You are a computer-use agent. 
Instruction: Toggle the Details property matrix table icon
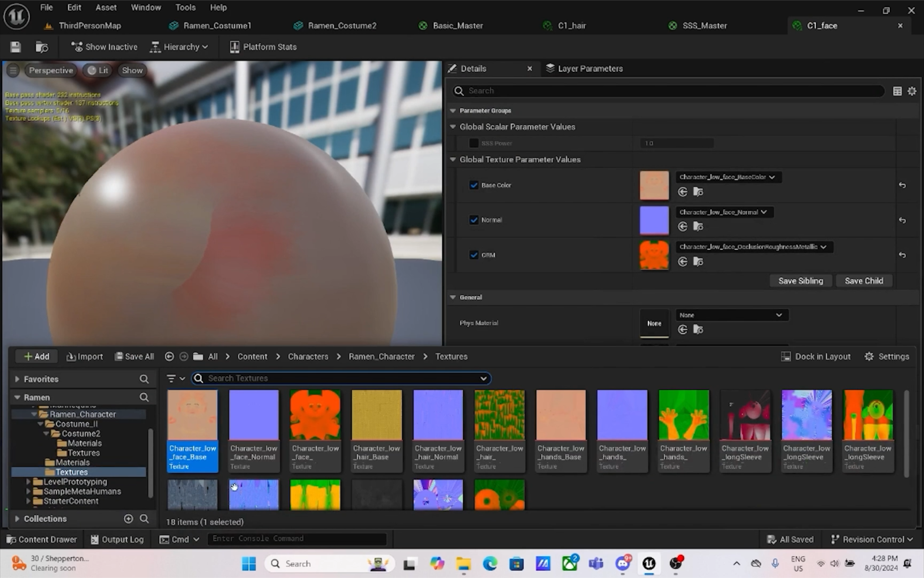pos(897,91)
